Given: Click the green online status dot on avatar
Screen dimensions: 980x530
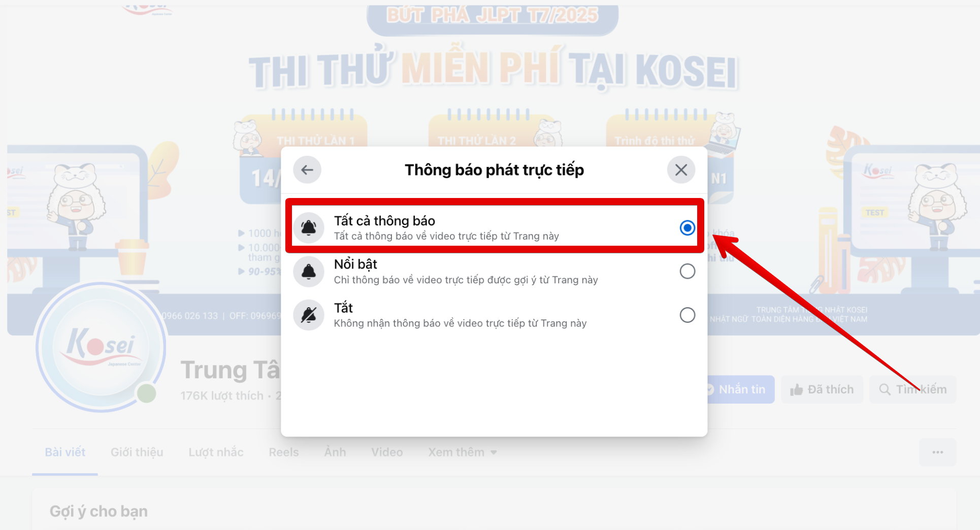Looking at the screenshot, I should [146, 393].
